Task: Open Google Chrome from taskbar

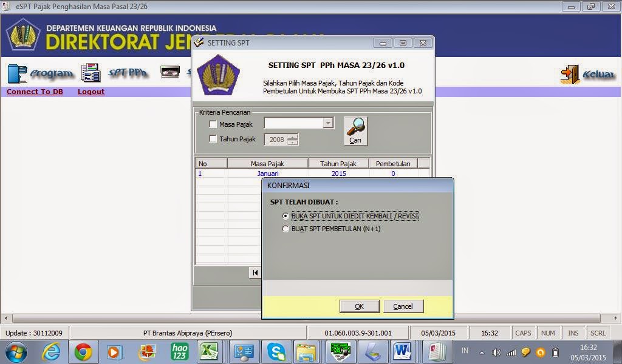Action: point(83,352)
